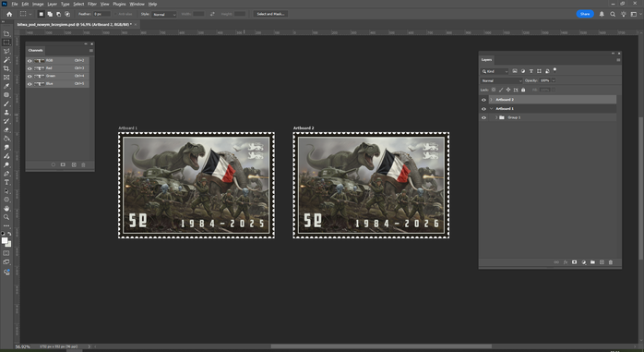This screenshot has height=352, width=644.
Task: Toggle visibility of RGB channel
Action: pos(30,60)
